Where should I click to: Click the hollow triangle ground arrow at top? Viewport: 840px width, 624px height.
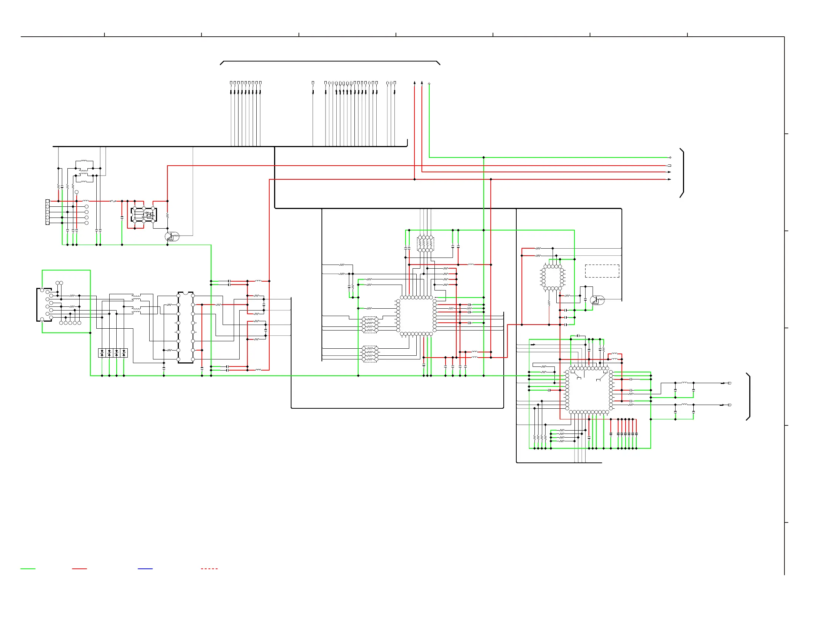pyautogui.click(x=429, y=83)
